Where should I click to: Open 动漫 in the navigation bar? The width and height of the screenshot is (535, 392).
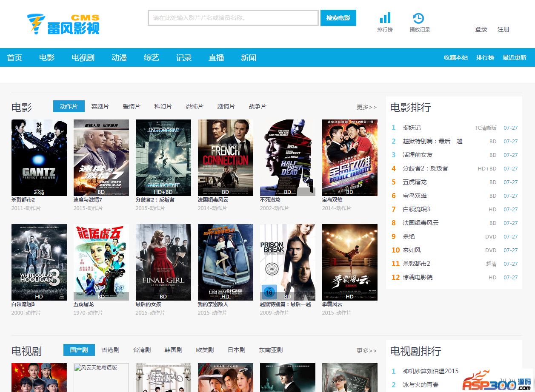[119, 57]
